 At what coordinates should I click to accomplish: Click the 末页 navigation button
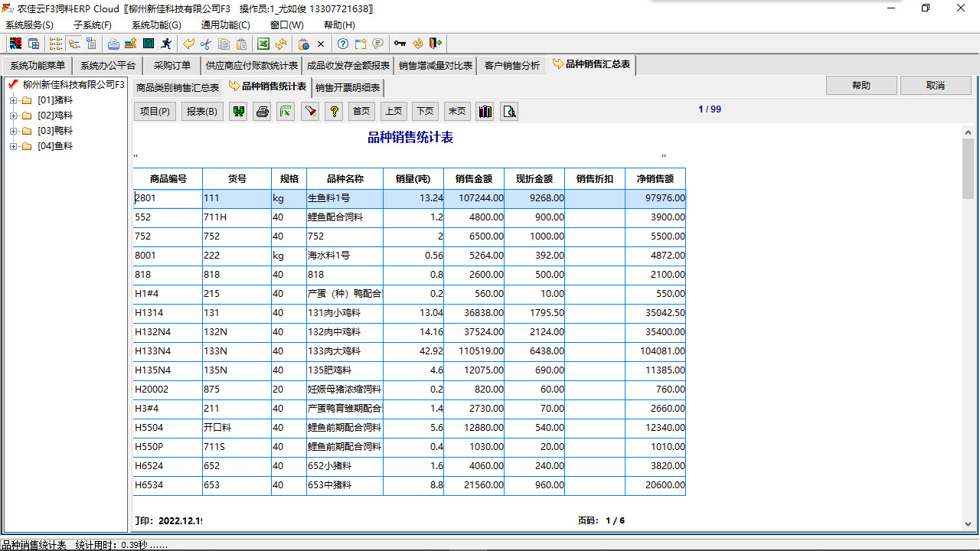456,111
